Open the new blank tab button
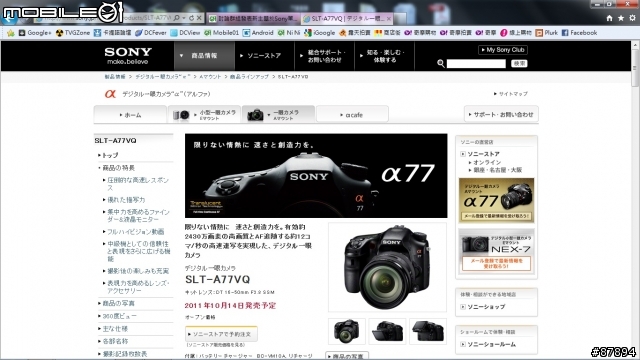 [x=400, y=18]
